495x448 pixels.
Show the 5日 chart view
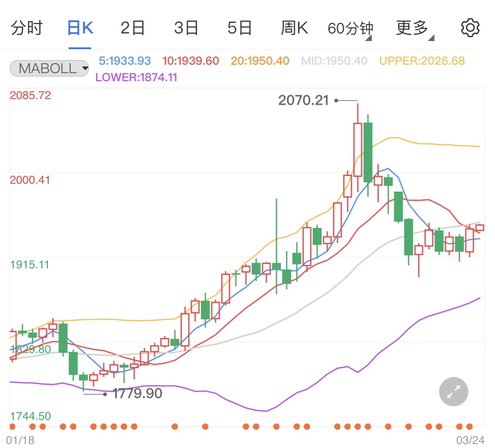point(239,28)
